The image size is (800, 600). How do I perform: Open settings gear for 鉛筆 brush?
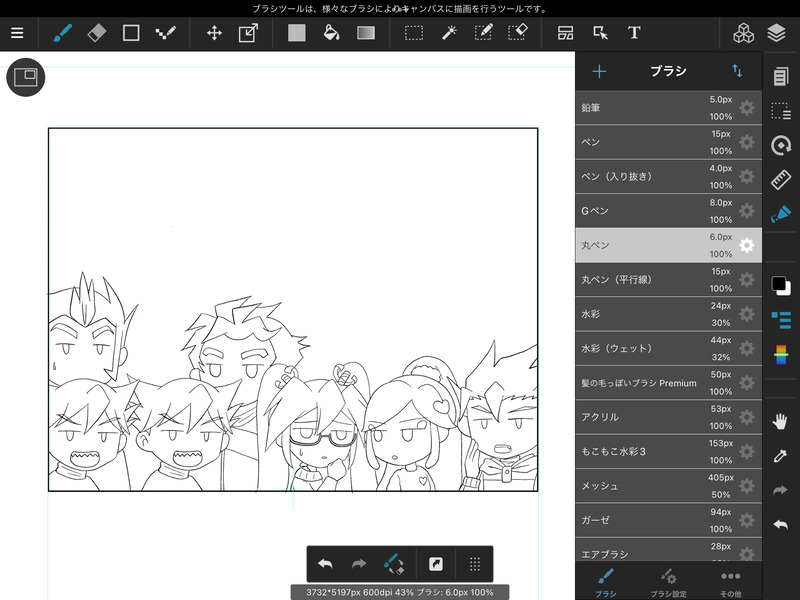[x=746, y=108]
